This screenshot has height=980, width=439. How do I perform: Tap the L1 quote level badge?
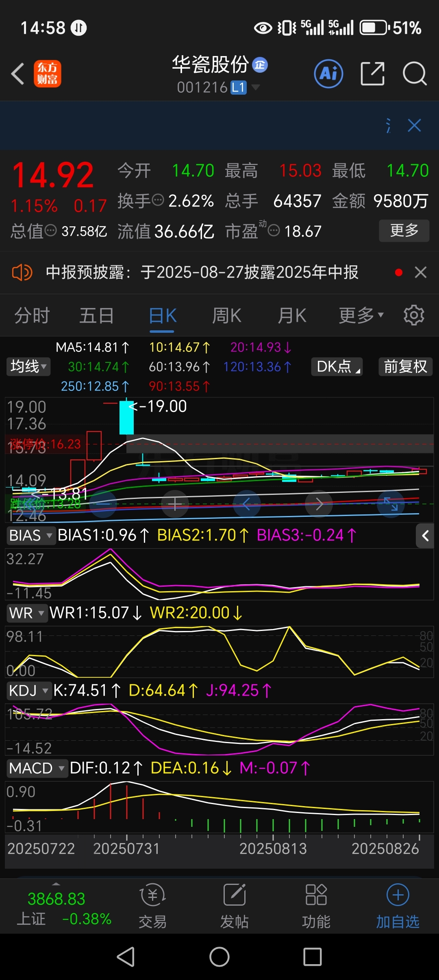tap(239, 87)
